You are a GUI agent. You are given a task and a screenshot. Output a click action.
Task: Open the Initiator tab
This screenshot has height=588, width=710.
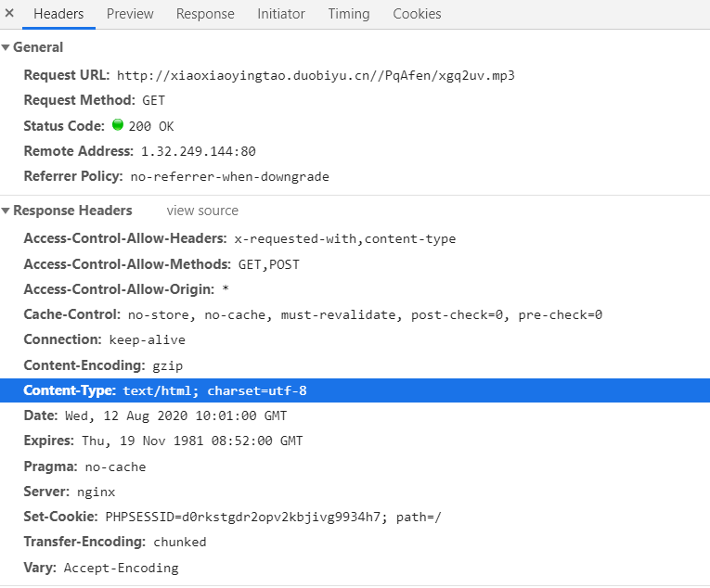281,14
